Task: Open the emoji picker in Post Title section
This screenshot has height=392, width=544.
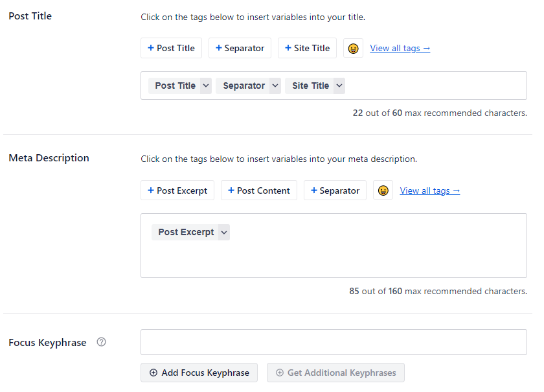Action: (353, 48)
